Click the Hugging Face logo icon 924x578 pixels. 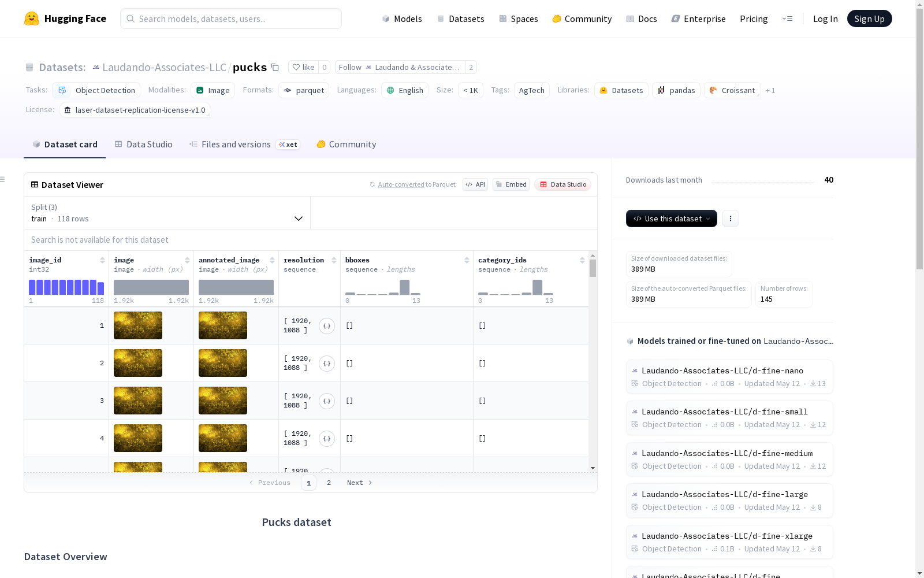(x=32, y=18)
